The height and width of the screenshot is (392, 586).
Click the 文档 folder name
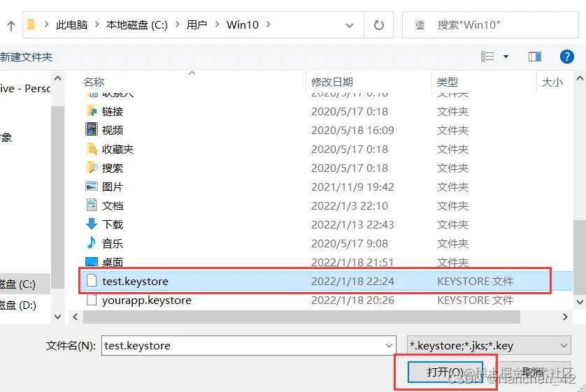pos(113,205)
